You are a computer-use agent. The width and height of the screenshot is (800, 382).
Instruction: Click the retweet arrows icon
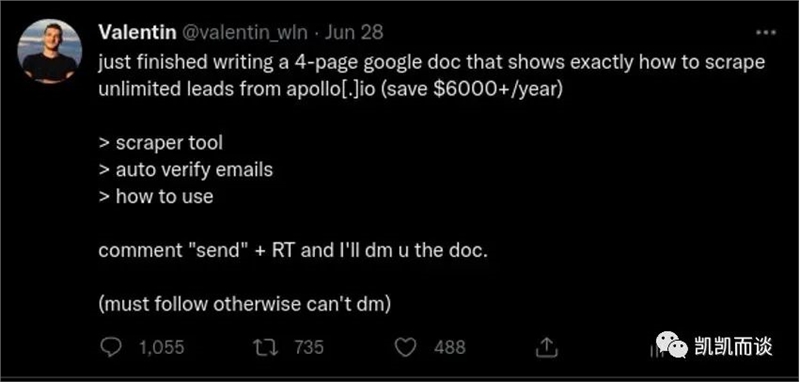[x=264, y=348]
